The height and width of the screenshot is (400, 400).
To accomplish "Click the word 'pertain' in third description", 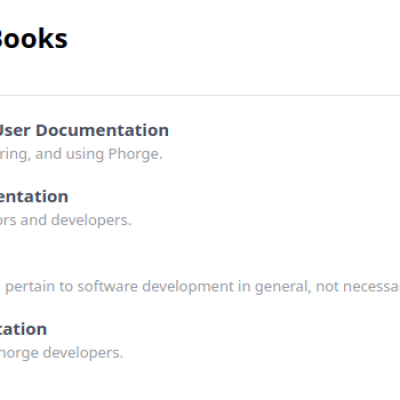I will (30, 287).
